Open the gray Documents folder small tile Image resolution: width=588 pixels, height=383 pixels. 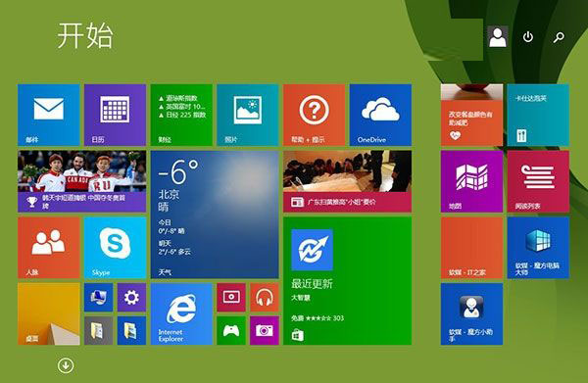(x=99, y=330)
